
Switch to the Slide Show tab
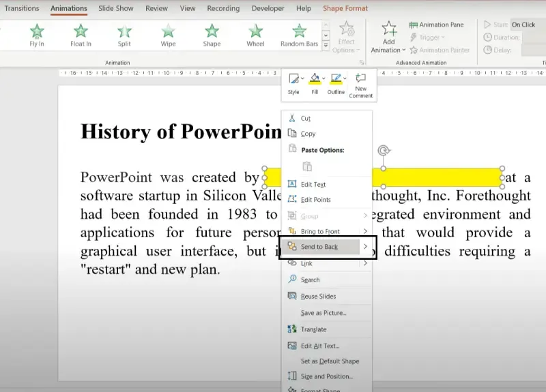point(115,8)
